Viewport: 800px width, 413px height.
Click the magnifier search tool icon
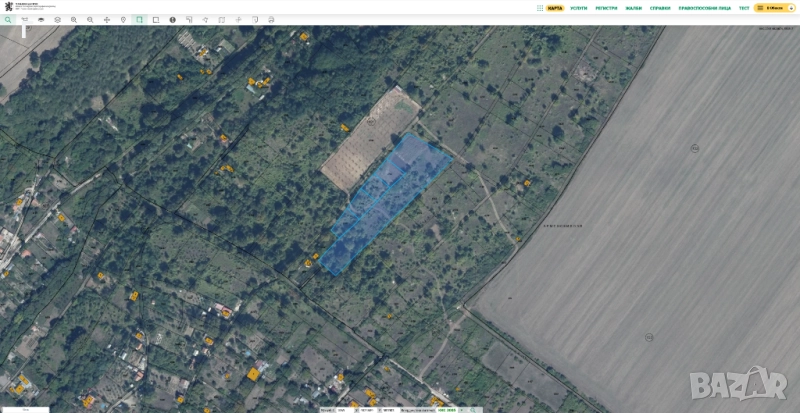coord(8,20)
